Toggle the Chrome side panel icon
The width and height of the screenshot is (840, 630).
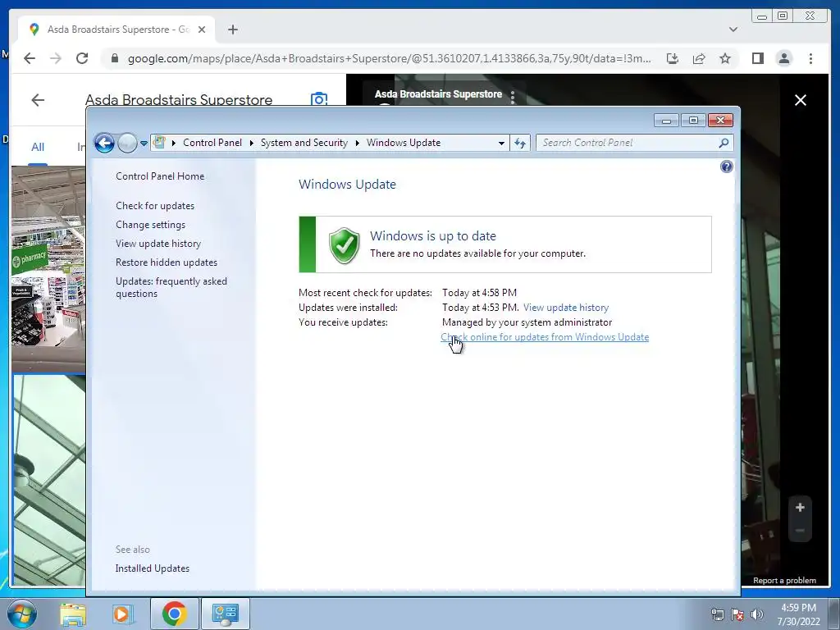pos(757,58)
